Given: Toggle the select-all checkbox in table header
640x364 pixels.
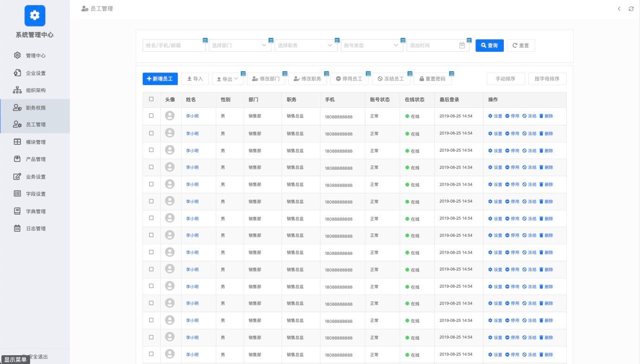Looking at the screenshot, I should pos(151,99).
